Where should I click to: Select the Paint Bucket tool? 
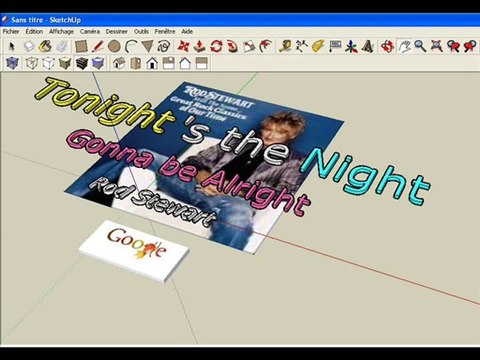tap(45, 46)
